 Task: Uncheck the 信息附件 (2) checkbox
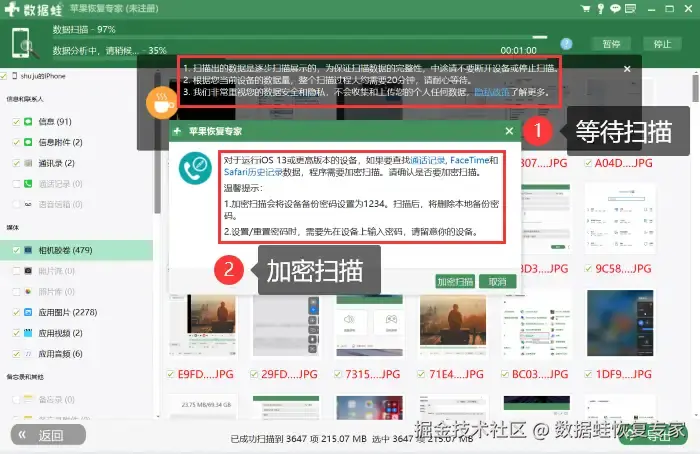coord(16,142)
